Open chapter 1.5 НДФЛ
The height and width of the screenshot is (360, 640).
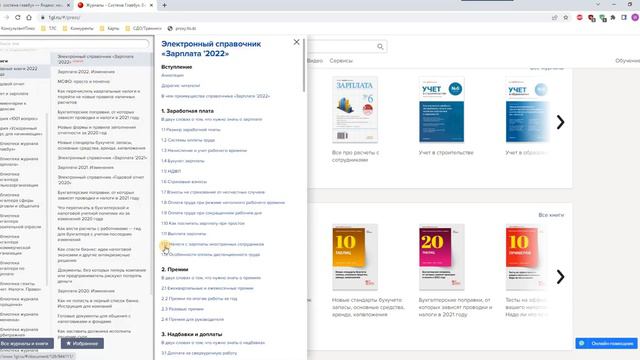(x=171, y=171)
